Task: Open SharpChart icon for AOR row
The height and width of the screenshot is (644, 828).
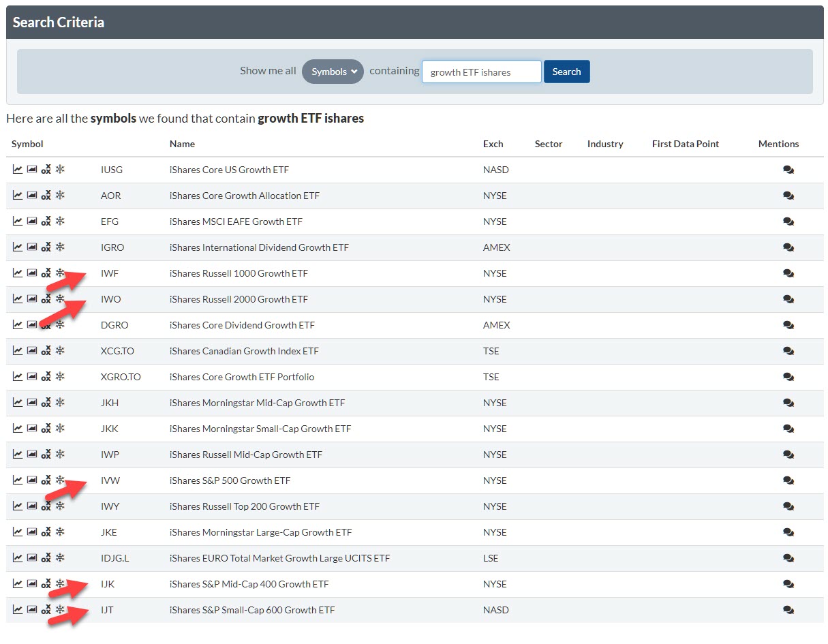Action: pos(18,196)
